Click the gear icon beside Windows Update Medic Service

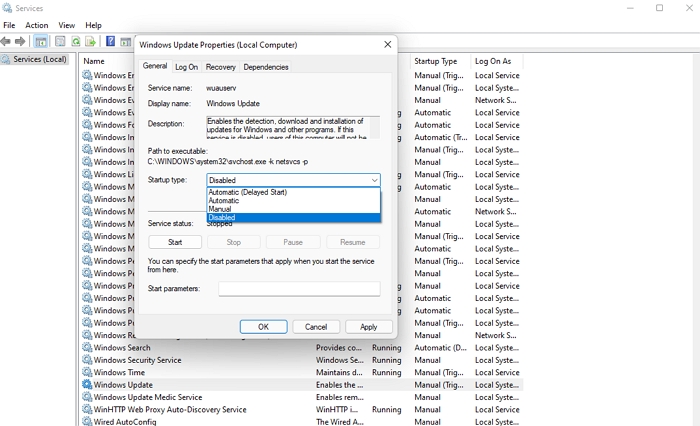point(87,397)
